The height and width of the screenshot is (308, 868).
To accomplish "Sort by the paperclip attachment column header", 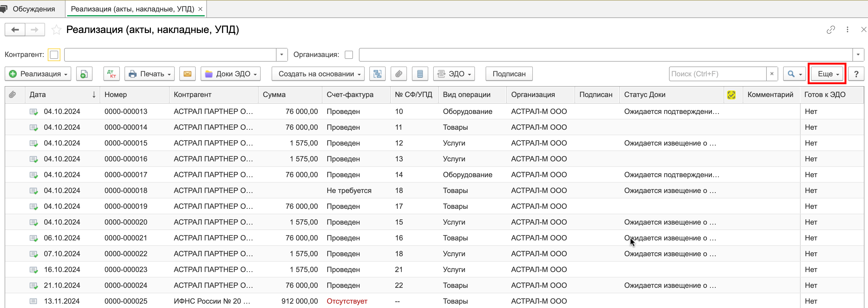I will click(x=13, y=95).
